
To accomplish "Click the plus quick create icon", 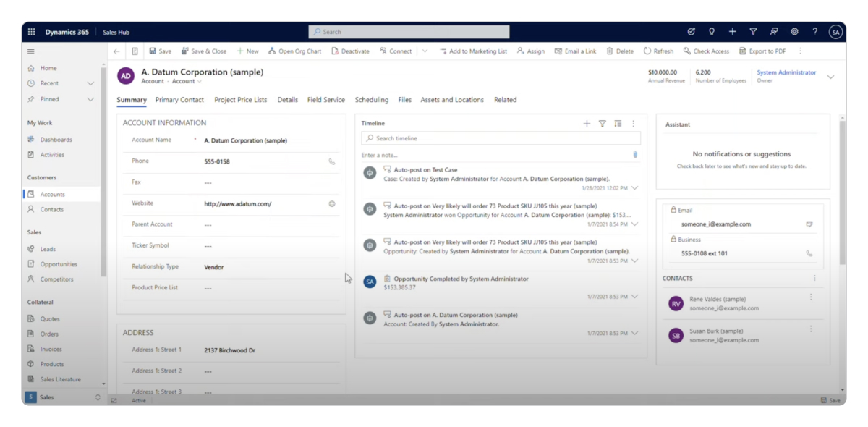I will point(732,32).
